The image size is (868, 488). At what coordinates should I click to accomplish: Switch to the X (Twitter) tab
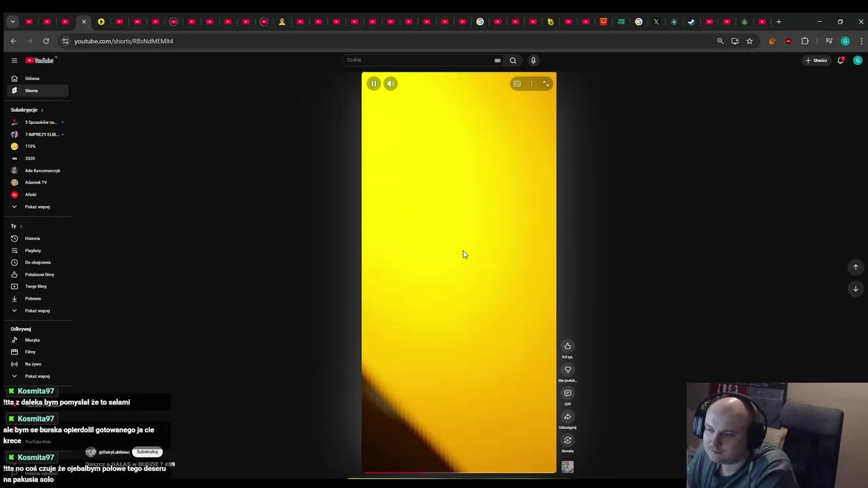click(656, 22)
